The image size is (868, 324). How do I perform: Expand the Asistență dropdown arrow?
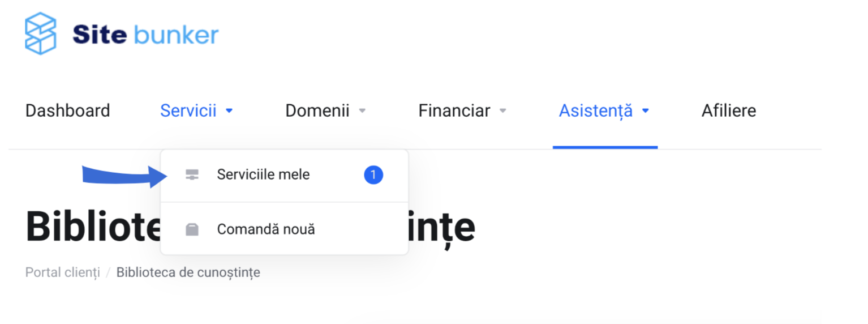[645, 111]
